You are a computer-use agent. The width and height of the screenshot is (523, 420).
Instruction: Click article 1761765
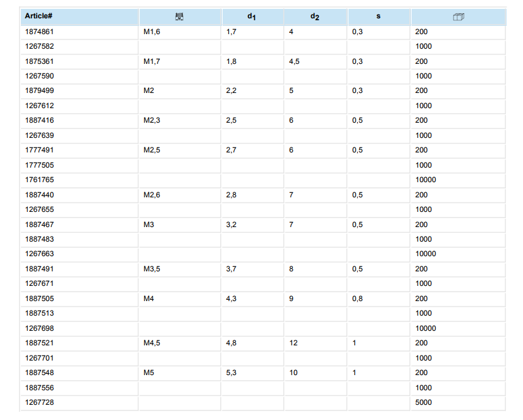tap(40, 180)
